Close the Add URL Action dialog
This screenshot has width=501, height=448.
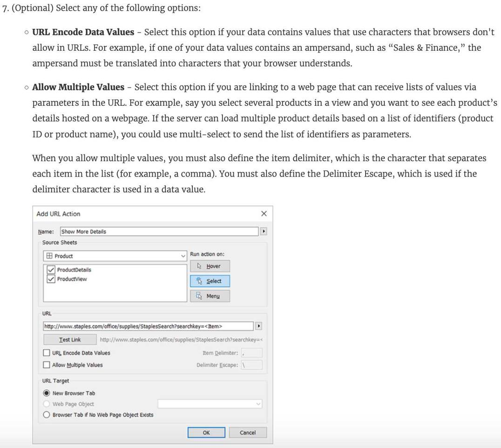[264, 214]
